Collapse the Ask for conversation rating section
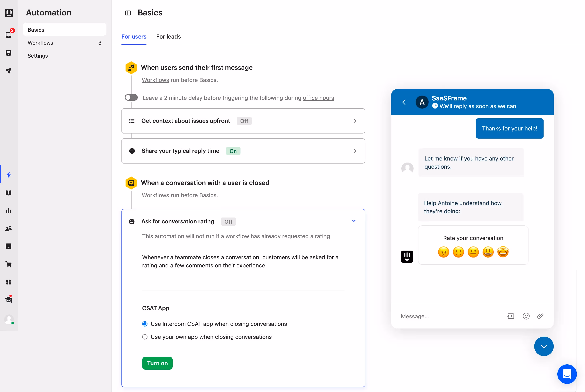This screenshot has height=392, width=585. coord(354,221)
